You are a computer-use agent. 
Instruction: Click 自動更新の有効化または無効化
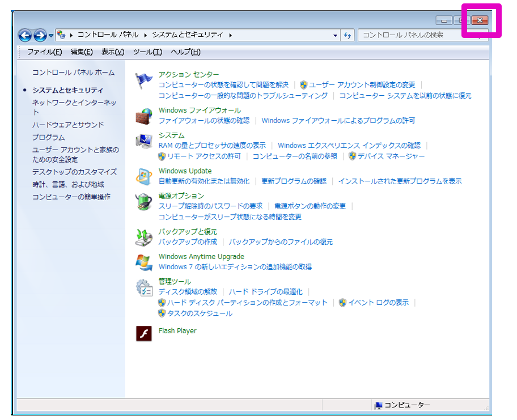coord(204,181)
